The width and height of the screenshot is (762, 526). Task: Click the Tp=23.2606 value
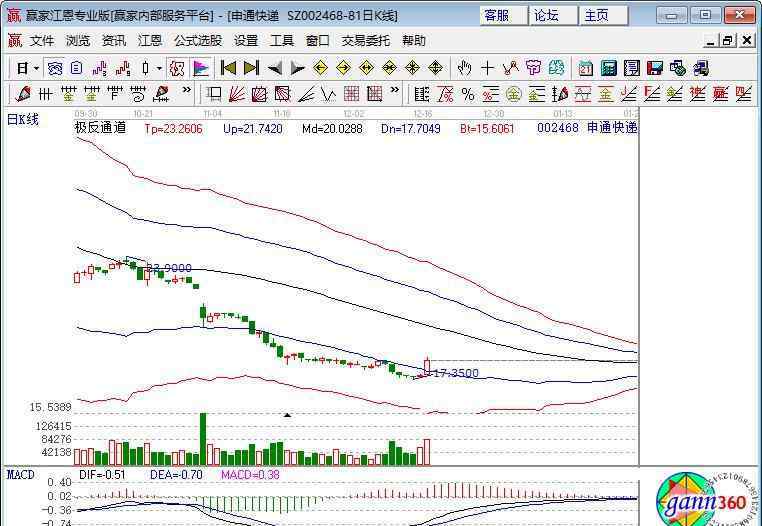coord(173,129)
